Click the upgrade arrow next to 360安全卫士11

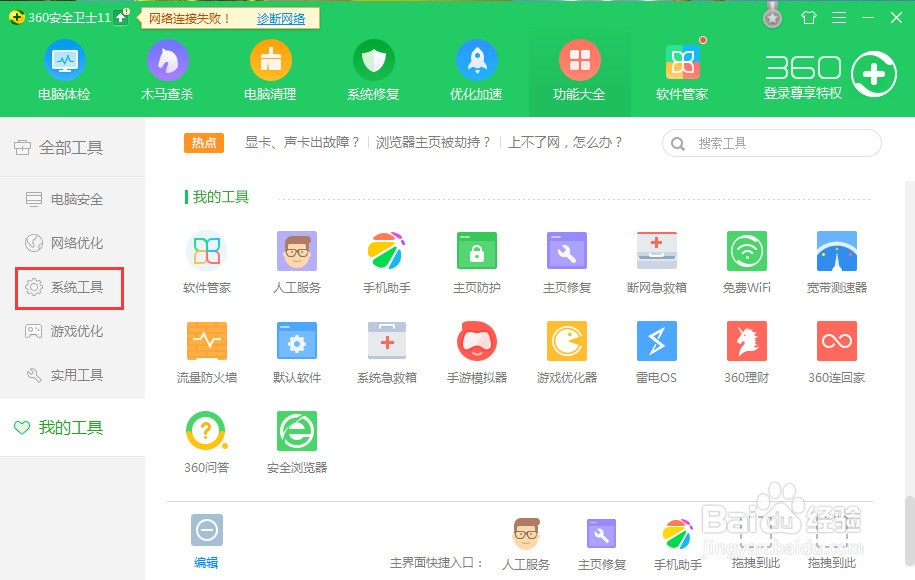121,18
